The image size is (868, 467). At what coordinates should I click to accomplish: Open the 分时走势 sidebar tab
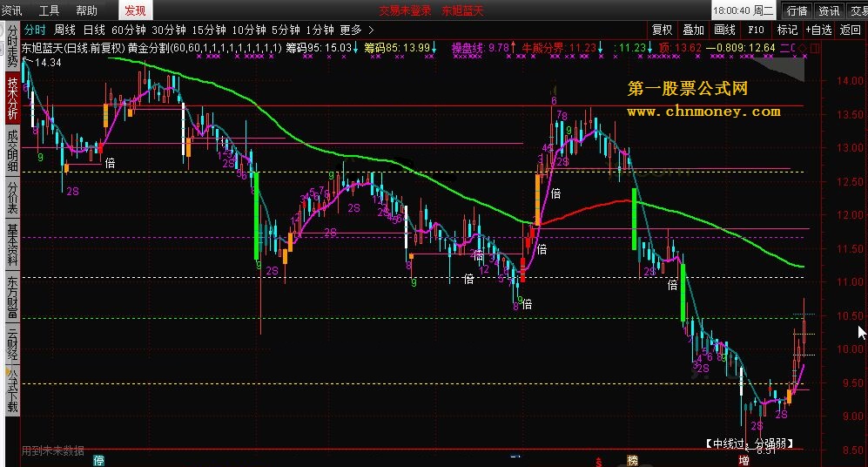12,46
